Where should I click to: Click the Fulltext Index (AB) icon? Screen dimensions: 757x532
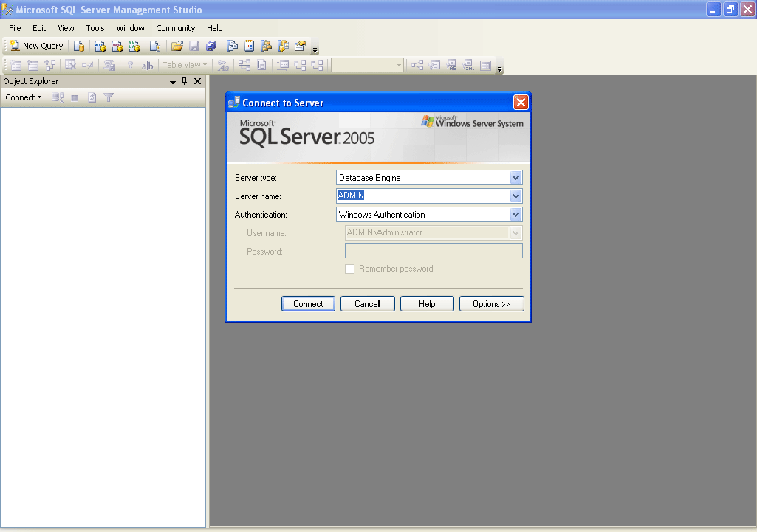pos(451,65)
